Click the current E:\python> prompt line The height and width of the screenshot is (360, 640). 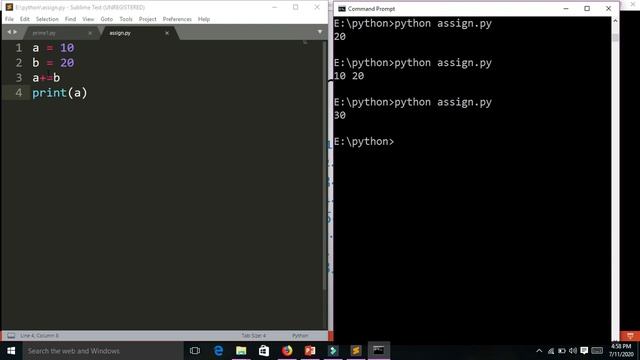(364, 142)
